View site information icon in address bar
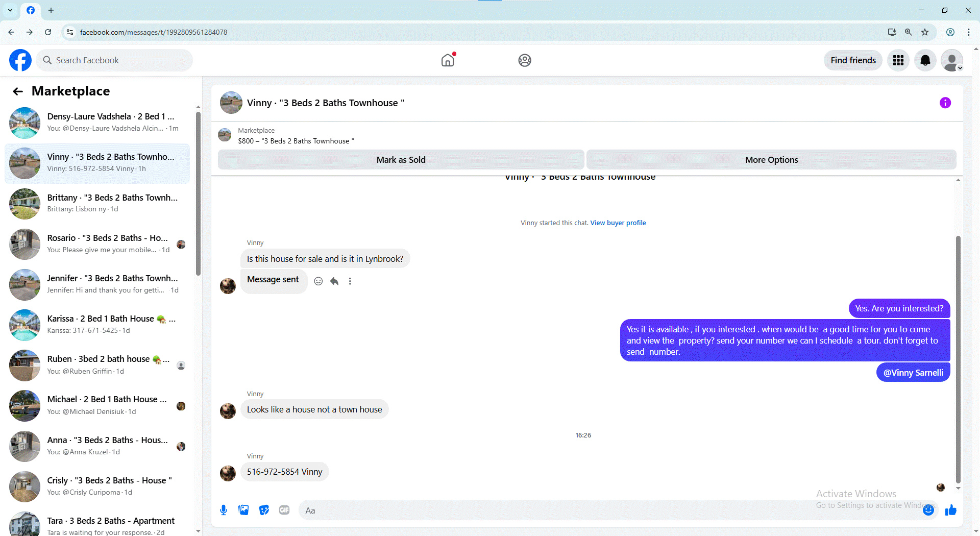The width and height of the screenshot is (980, 536). [70, 32]
